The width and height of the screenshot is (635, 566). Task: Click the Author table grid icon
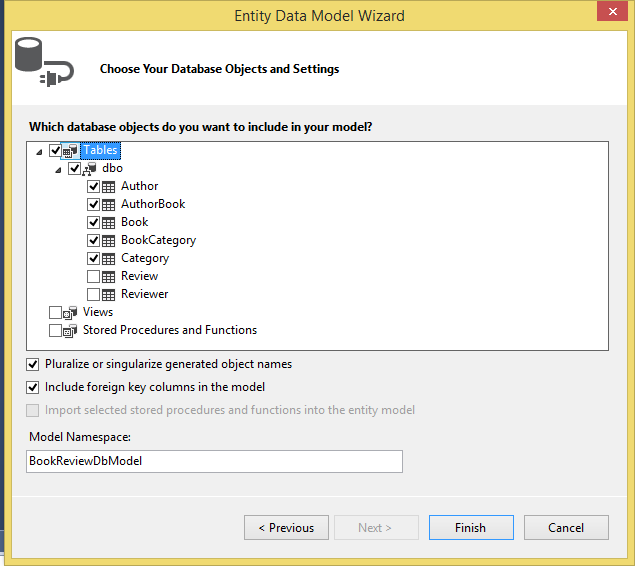[x=108, y=187]
